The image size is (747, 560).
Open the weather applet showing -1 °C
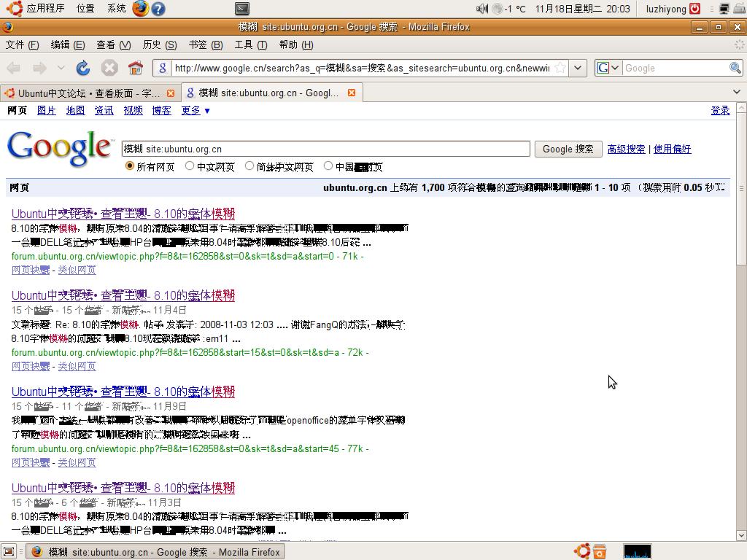[508, 9]
